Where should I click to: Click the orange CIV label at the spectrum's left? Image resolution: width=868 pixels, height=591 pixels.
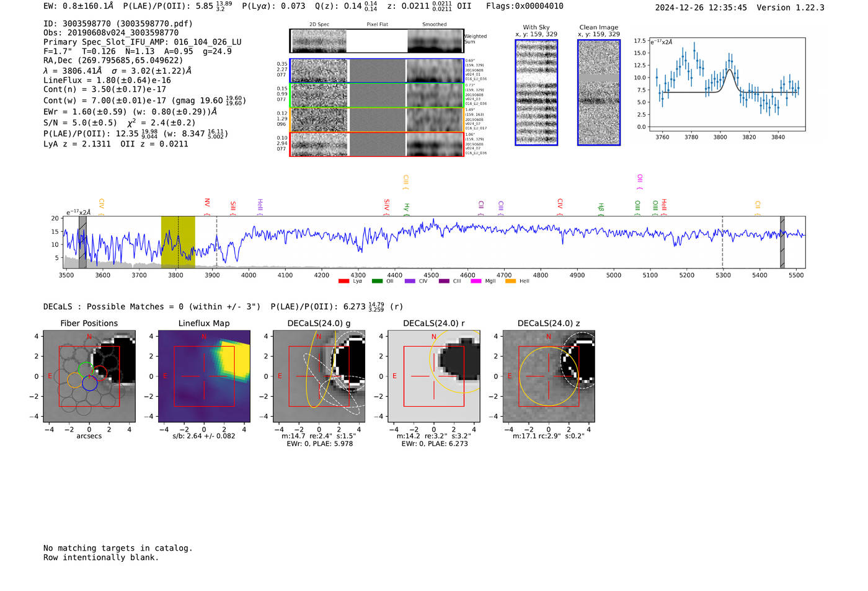click(x=101, y=206)
